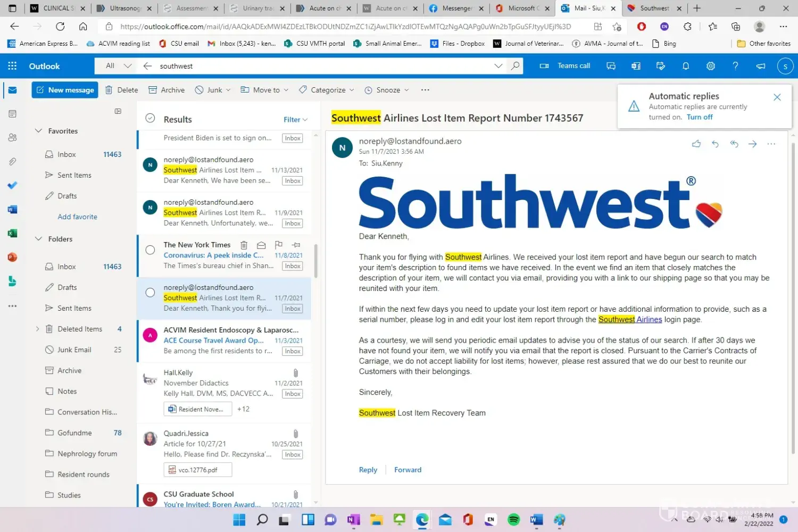Delete the New York Times message via trash icon
Screen dimensions: 798x532
[244, 245]
